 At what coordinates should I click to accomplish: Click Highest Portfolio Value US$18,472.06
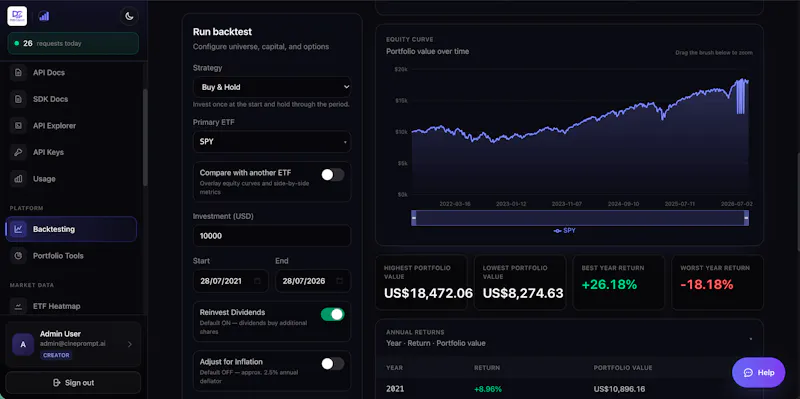coord(421,283)
